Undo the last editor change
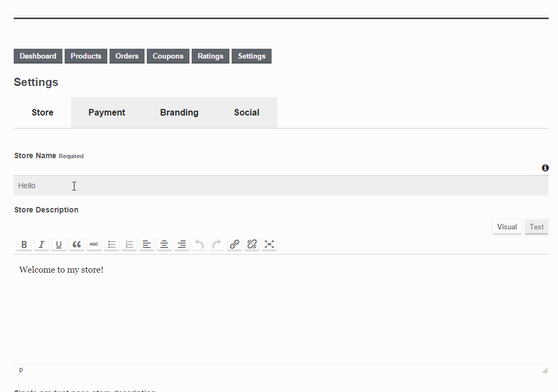This screenshot has height=392, width=558. [199, 244]
